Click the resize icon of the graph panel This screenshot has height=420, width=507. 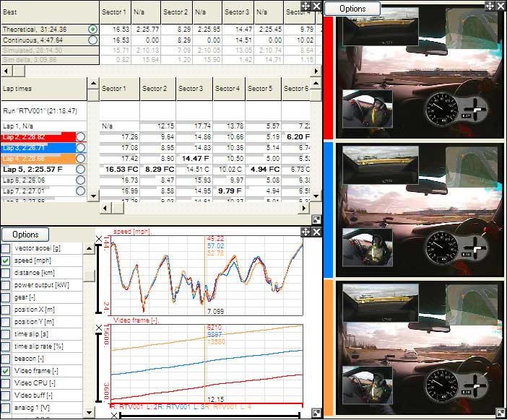pyautogui.click(x=316, y=413)
